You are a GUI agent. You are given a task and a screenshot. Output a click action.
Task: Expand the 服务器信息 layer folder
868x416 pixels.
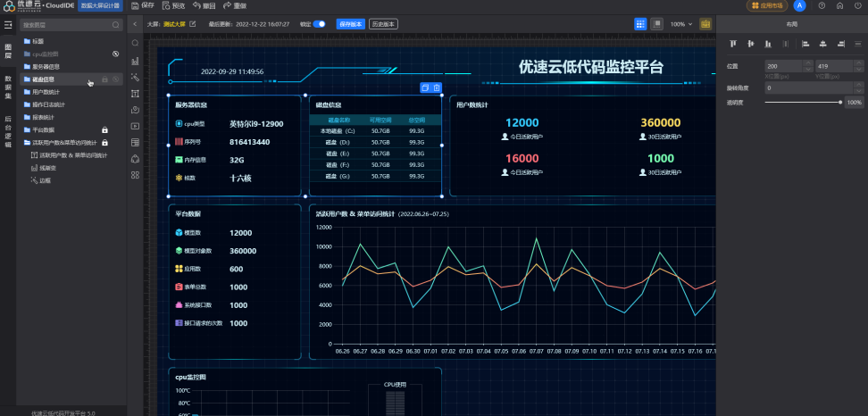tap(27, 66)
